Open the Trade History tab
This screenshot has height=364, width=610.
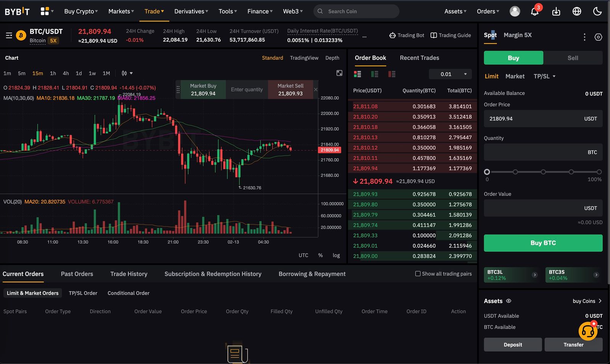click(129, 274)
